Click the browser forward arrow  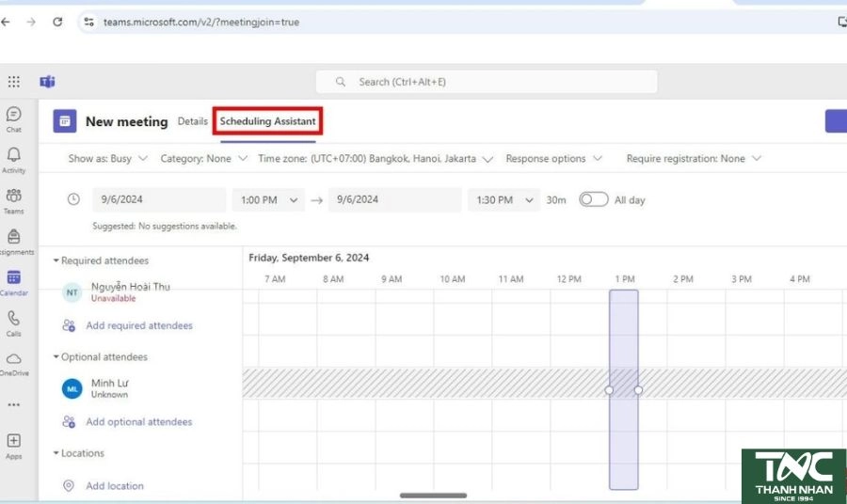pos(31,23)
